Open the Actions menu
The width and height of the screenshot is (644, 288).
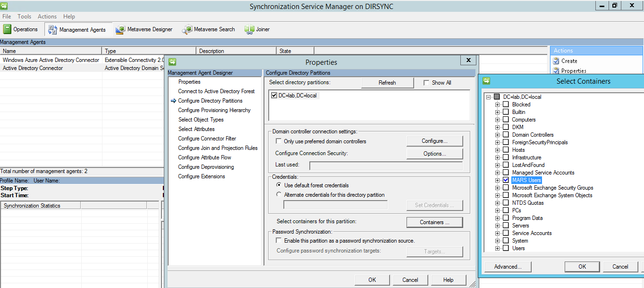pos(47,17)
